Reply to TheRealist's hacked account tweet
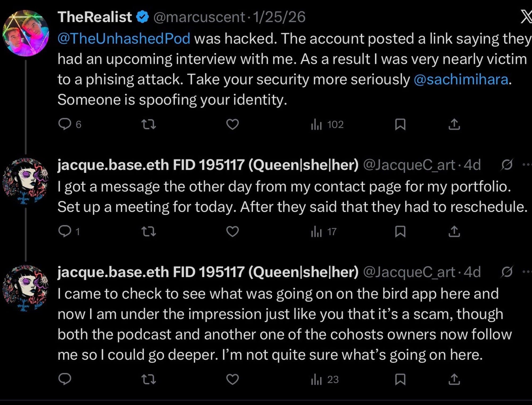Viewport: 532px width, 405px height. (65, 124)
